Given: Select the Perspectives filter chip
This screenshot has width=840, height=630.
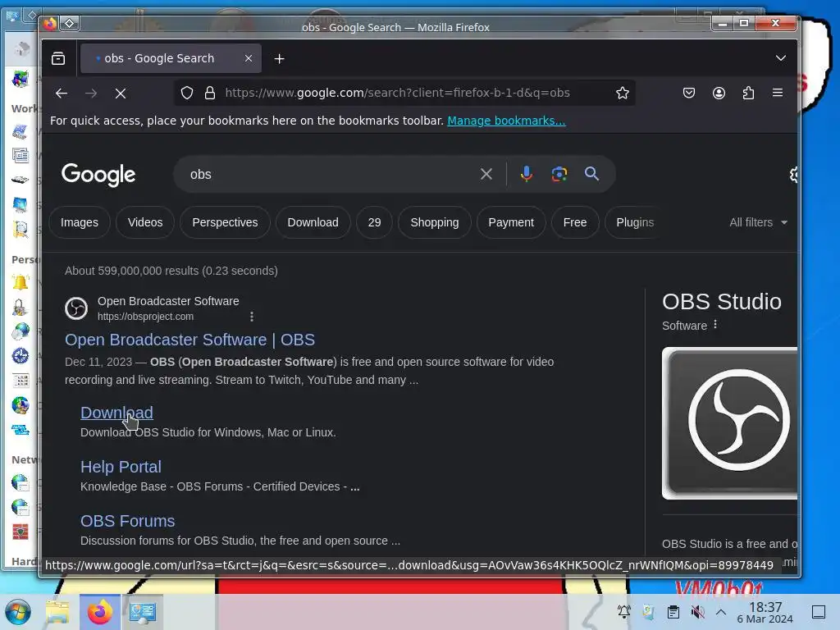Looking at the screenshot, I should click(225, 222).
